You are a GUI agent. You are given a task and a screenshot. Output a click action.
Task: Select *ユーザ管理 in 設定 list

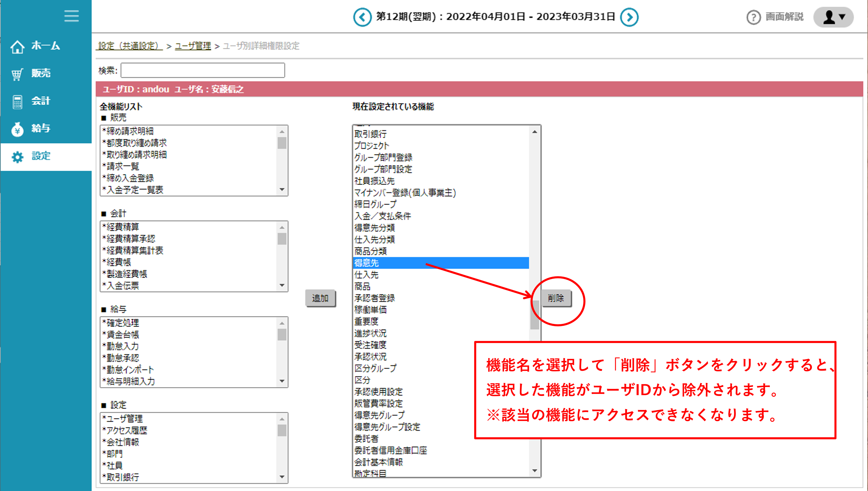189,418
